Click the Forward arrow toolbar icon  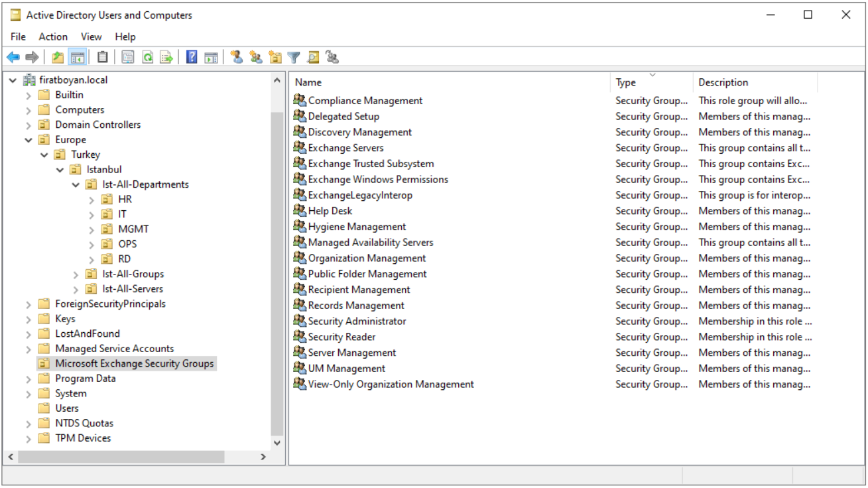click(32, 58)
